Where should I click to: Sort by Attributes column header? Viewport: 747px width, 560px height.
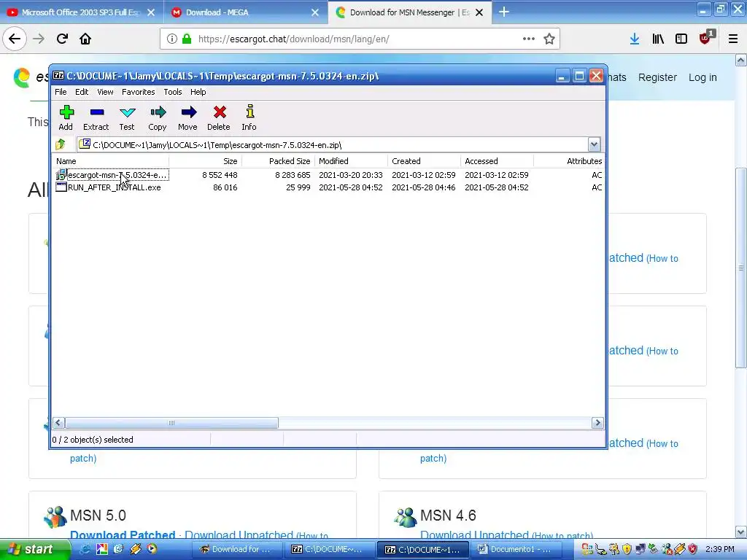click(x=569, y=161)
